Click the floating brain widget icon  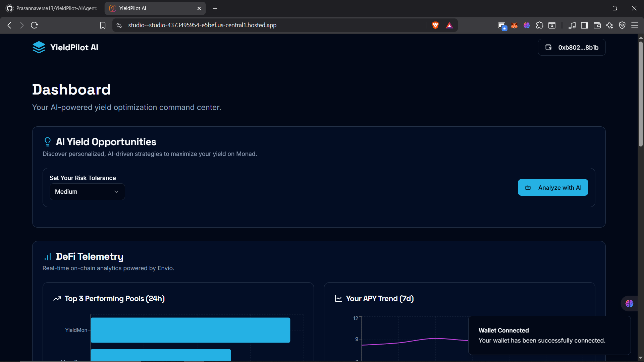pyautogui.click(x=629, y=304)
